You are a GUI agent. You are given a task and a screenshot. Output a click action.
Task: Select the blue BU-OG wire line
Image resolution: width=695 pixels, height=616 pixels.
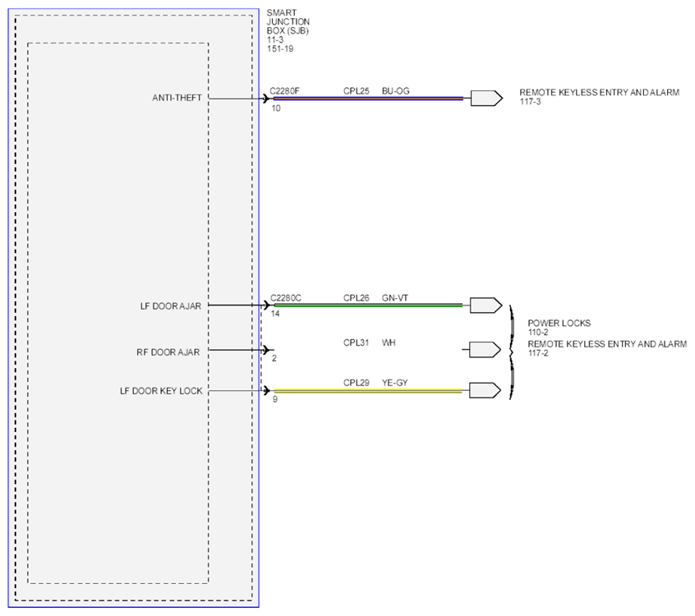click(x=368, y=99)
